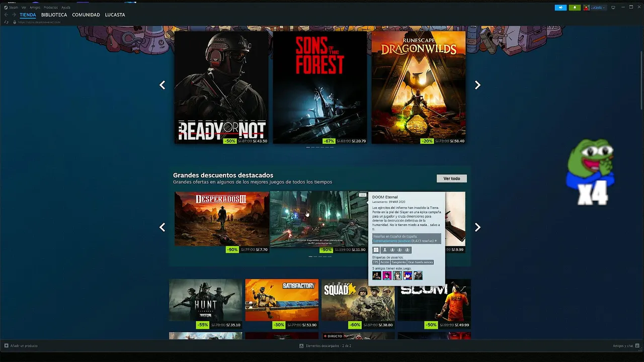Open the green notifications bell

point(575,8)
